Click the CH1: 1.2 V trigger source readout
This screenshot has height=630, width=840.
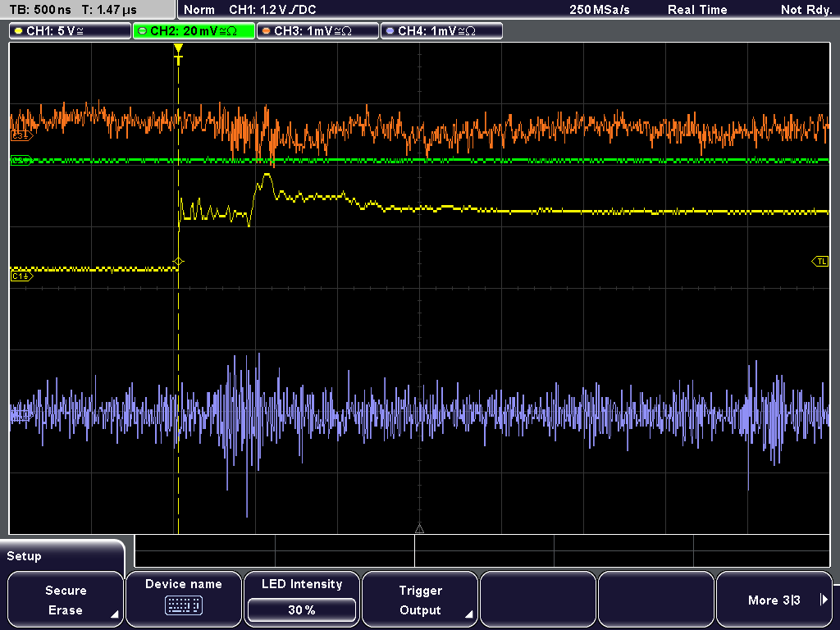(272, 10)
